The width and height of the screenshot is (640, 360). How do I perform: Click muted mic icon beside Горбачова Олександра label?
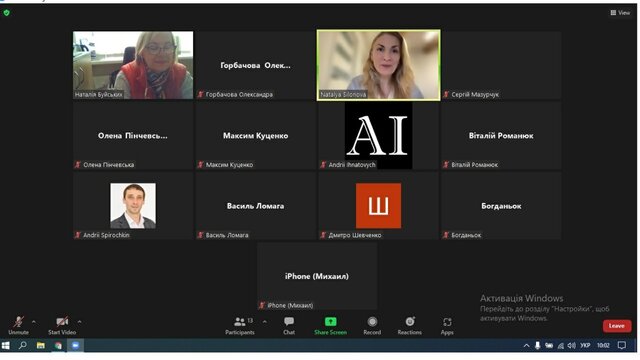tap(200, 94)
